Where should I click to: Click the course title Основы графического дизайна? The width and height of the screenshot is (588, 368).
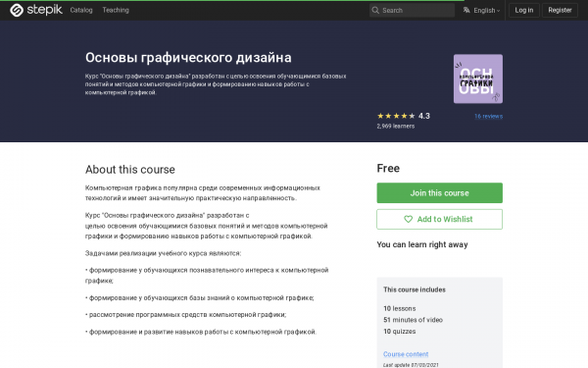(188, 58)
